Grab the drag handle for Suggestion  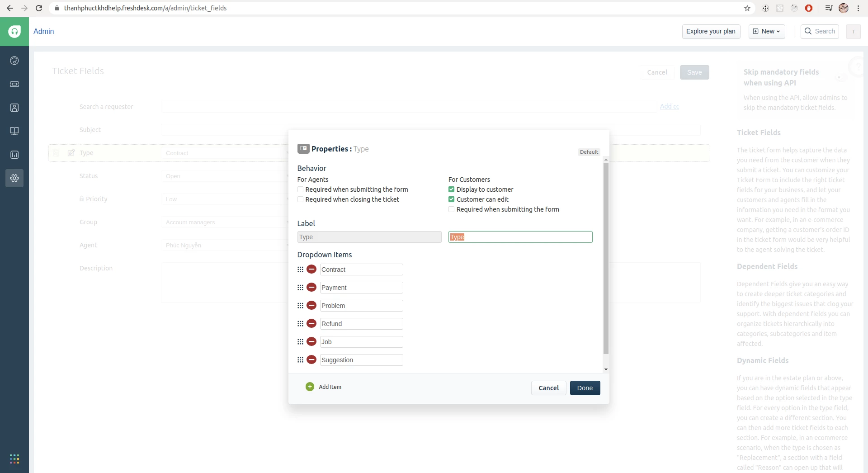300,360
